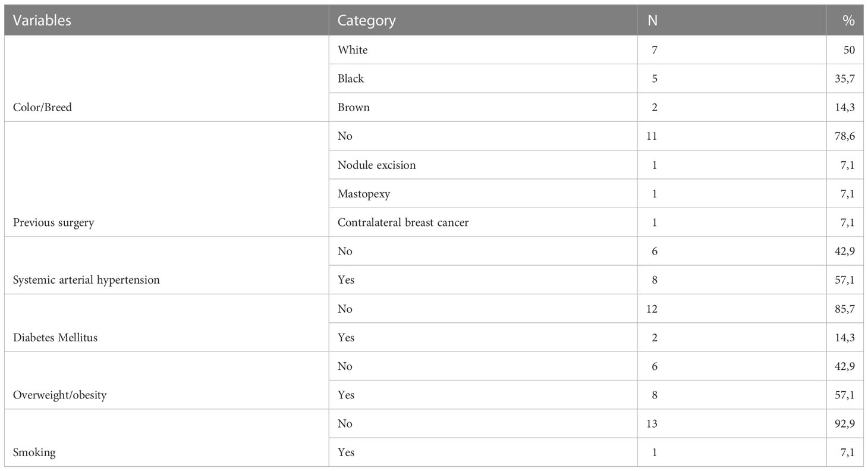Click the Variables column header
868x471 pixels.
(x=166, y=20)
